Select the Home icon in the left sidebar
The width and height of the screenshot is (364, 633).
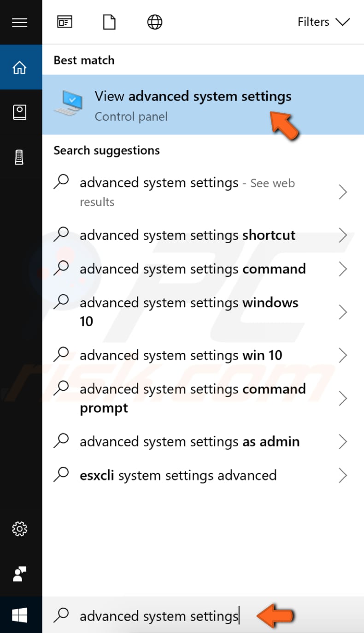pyautogui.click(x=20, y=67)
